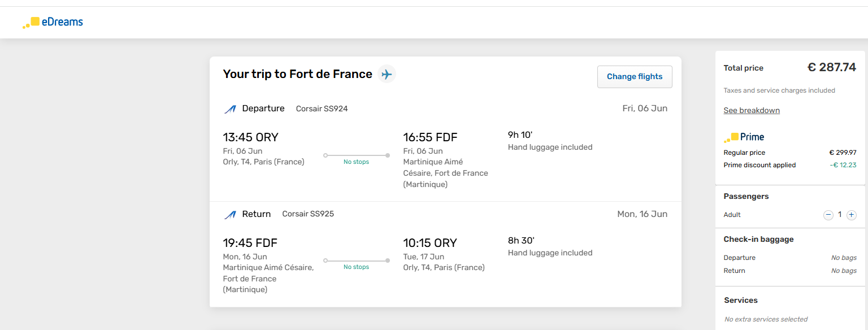The height and width of the screenshot is (330, 868).
Task: Click the eDreams logo
Action: tap(53, 23)
